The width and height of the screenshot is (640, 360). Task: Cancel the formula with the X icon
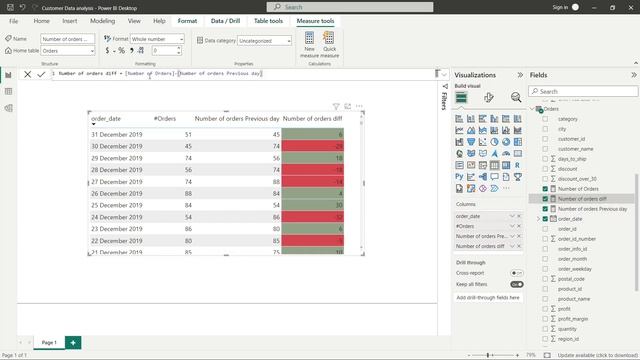27,74
